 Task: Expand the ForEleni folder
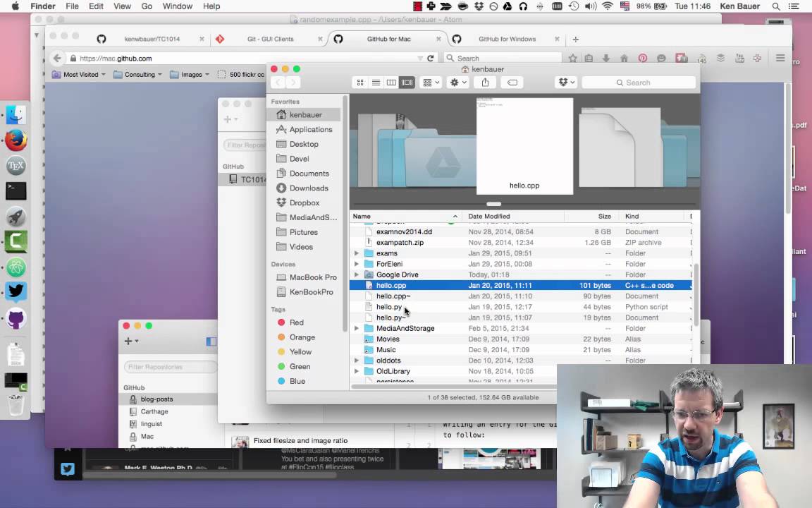[356, 264]
